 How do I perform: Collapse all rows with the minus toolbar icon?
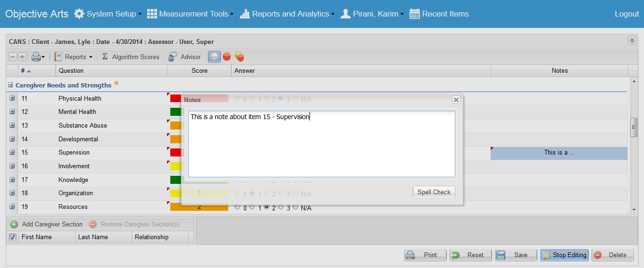[x=13, y=57]
